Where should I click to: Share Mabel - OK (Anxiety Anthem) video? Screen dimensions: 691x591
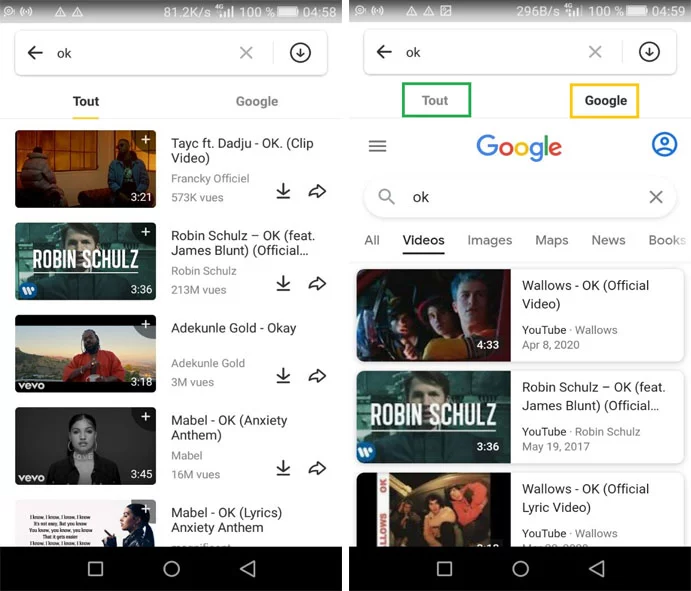click(317, 468)
